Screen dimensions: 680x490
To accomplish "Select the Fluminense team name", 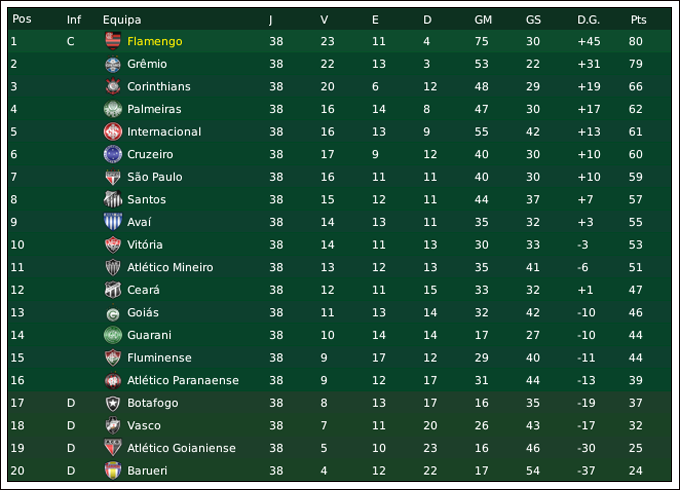I will [x=159, y=358].
